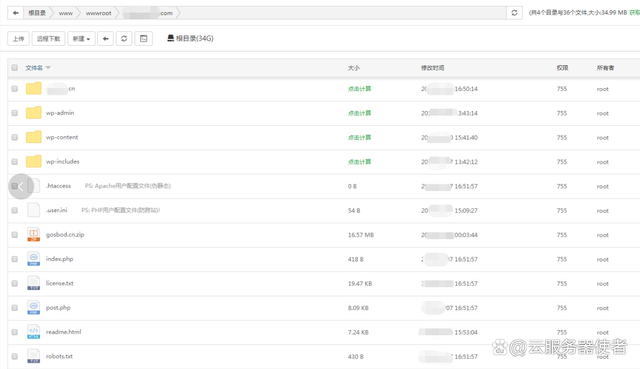The image size is (640, 369).
Task: Click the 上传 upload button
Action: click(18, 39)
